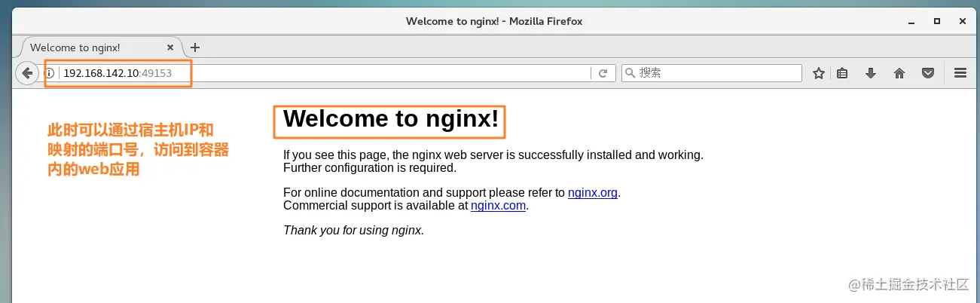Go to the Firefox home page icon

point(899,73)
